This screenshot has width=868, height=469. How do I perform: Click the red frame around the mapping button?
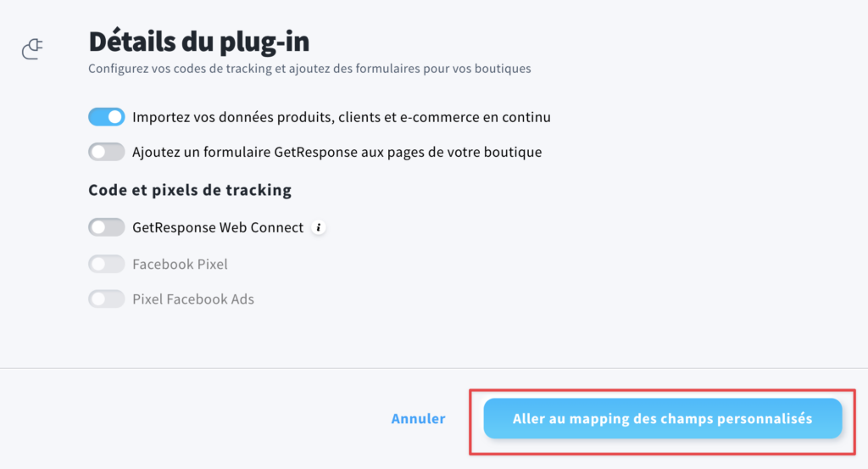coord(662,390)
